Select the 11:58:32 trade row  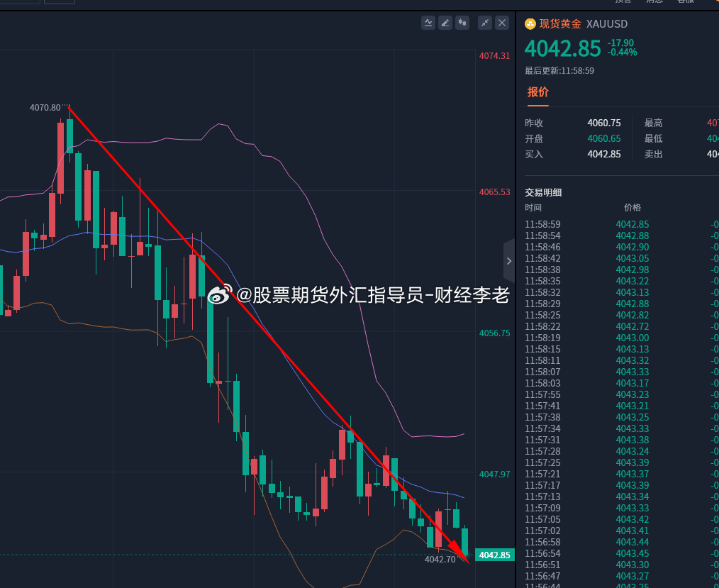click(622, 293)
